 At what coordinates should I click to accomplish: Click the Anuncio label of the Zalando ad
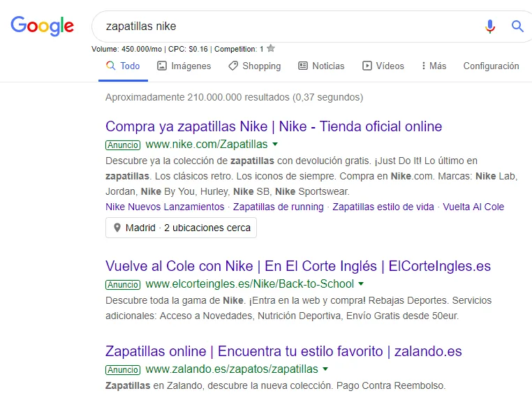pyautogui.click(x=123, y=369)
